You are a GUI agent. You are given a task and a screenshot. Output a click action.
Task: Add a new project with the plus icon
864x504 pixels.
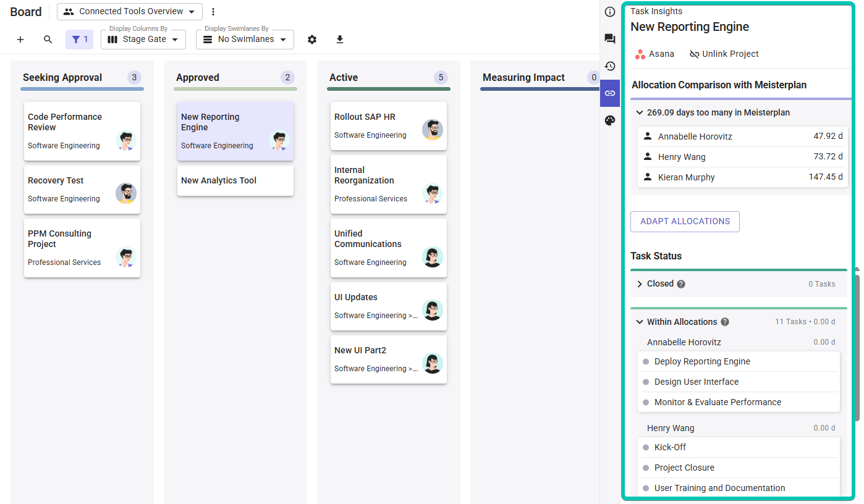pos(20,39)
